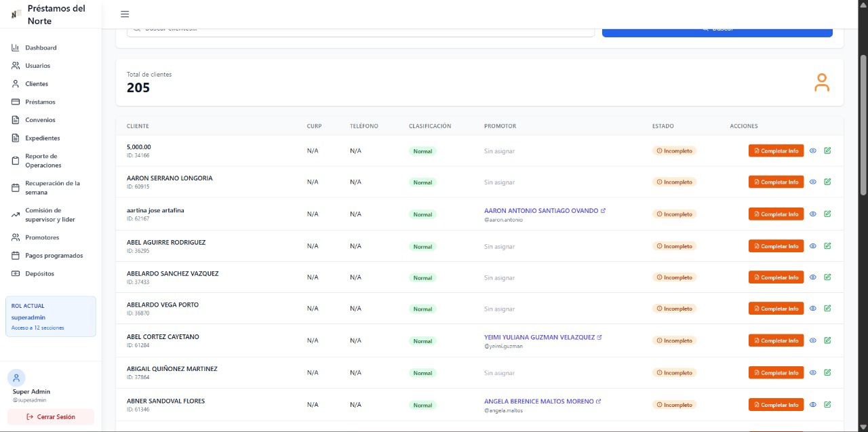
Task: Click the Cerrar Sesión button
Action: [51, 417]
